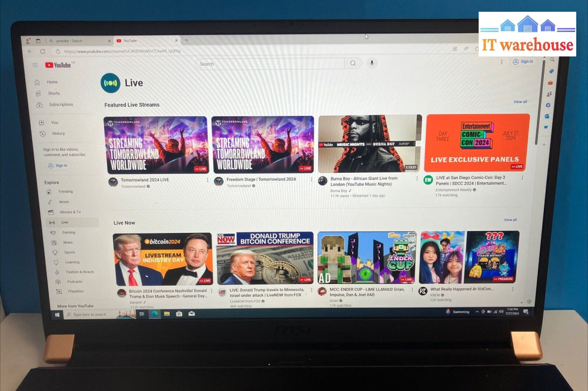
Task: Click the Sign in button at top right
Action: point(523,62)
